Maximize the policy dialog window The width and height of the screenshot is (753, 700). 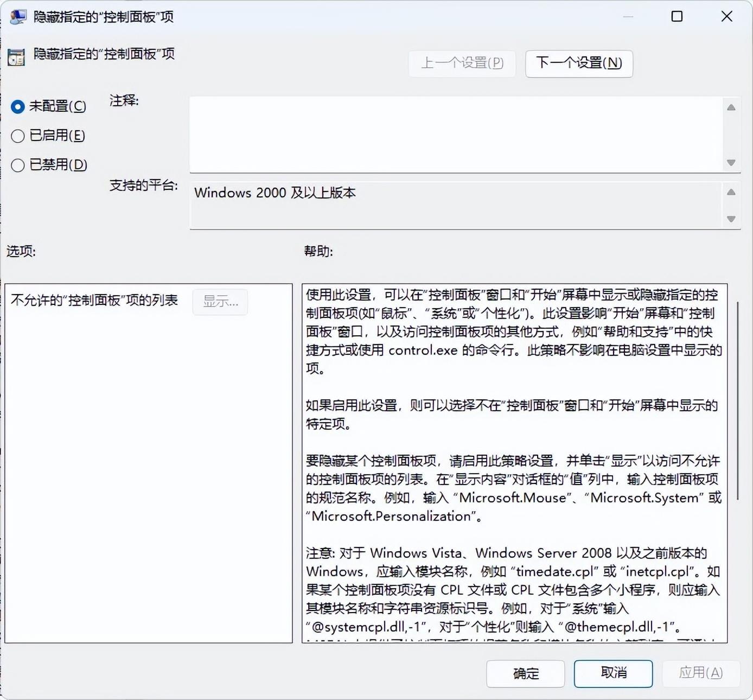[x=677, y=17]
